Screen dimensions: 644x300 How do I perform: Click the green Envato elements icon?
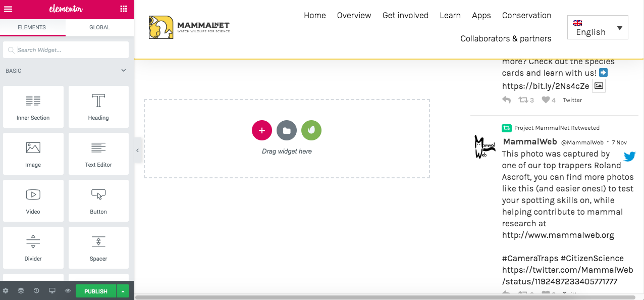(x=311, y=130)
